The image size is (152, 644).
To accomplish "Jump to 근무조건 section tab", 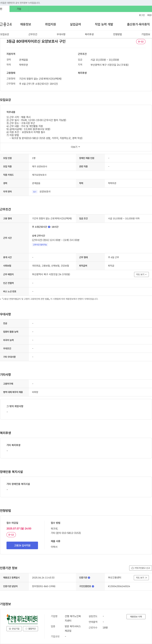I will [33, 34].
